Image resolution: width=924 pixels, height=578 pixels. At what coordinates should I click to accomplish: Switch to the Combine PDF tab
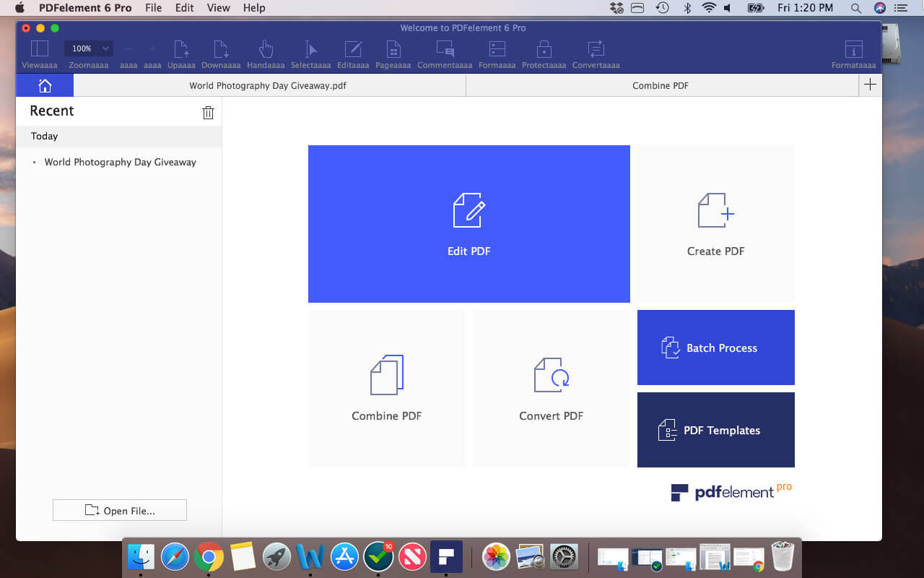pos(661,85)
